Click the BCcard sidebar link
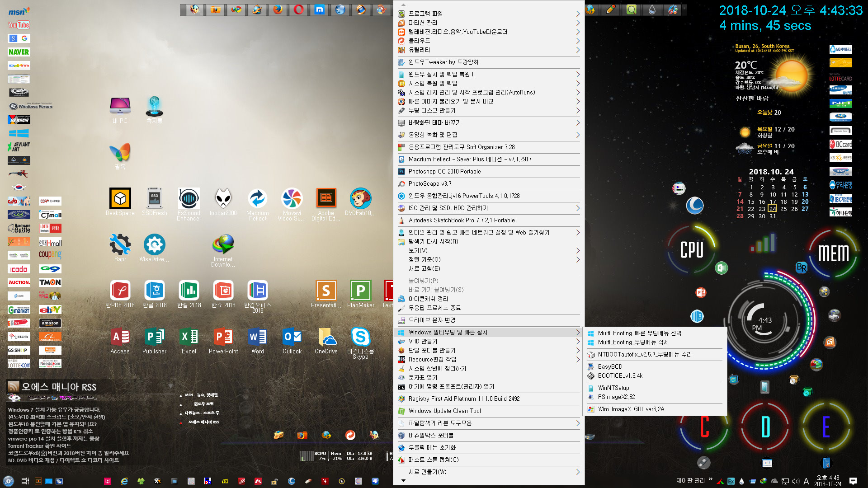The image size is (868, 488). click(x=840, y=144)
